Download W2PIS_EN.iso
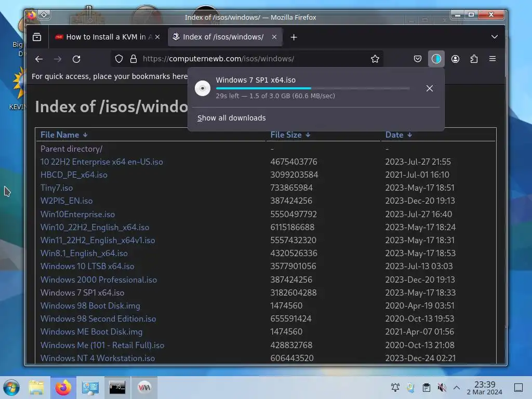The width and height of the screenshot is (532, 399). tap(66, 201)
